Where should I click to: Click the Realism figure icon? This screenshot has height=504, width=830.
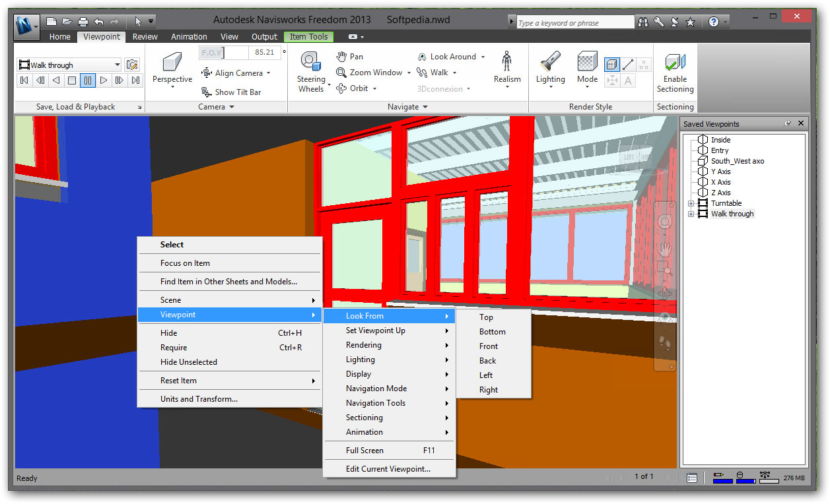click(x=506, y=62)
